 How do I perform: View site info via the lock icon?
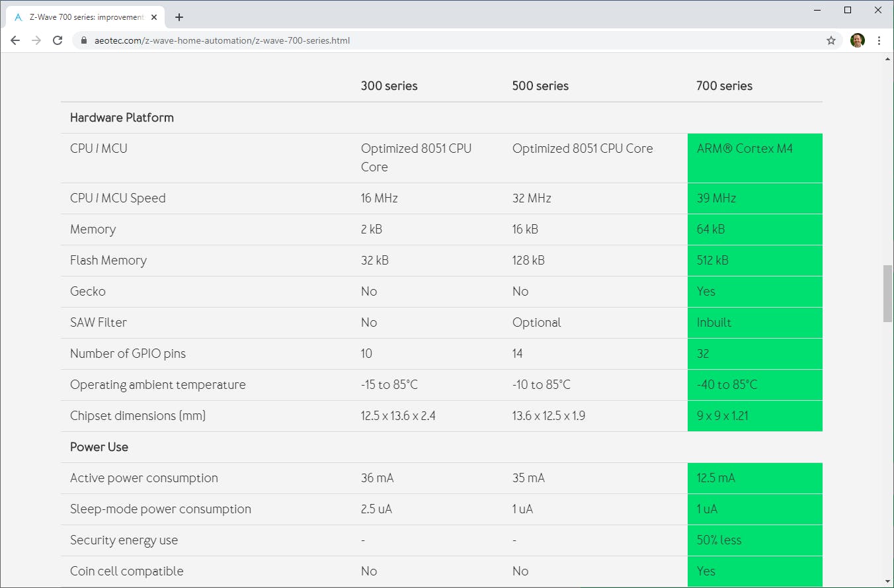(x=83, y=40)
